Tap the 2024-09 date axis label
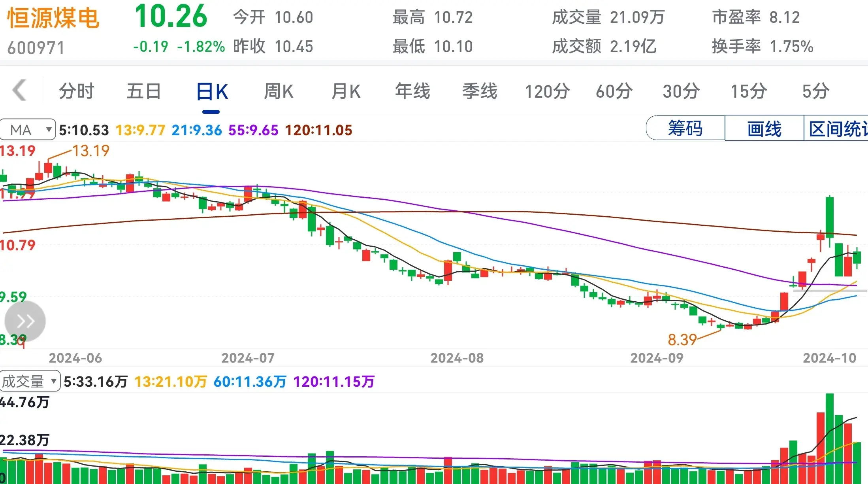Image resolution: width=868 pixels, height=484 pixels. (657, 358)
